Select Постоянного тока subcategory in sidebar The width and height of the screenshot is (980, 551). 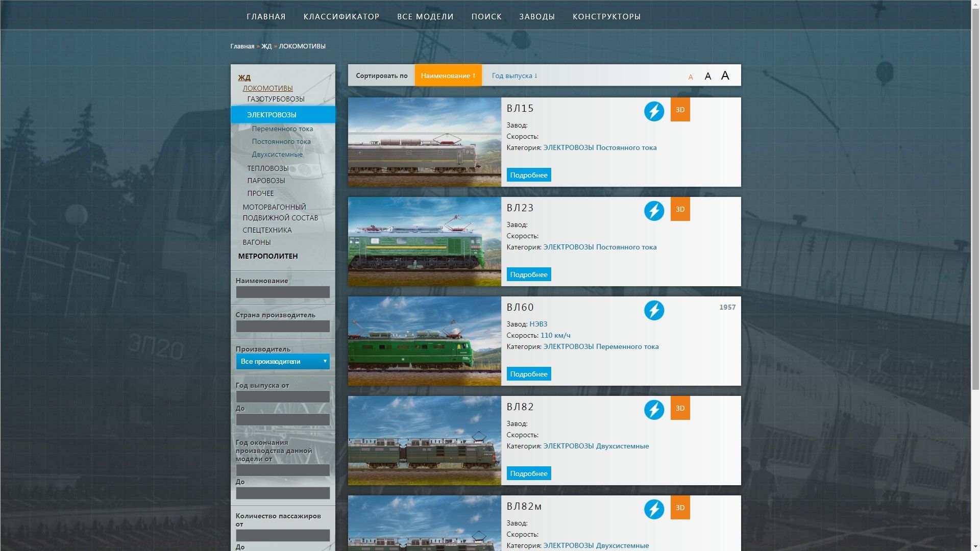pos(281,141)
